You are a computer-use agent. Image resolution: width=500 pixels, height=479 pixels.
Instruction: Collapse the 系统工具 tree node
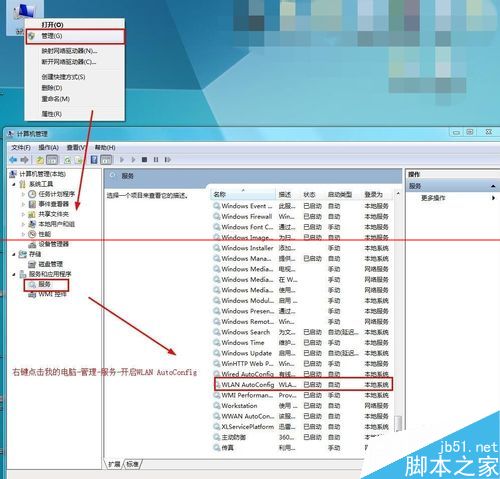(x=14, y=184)
